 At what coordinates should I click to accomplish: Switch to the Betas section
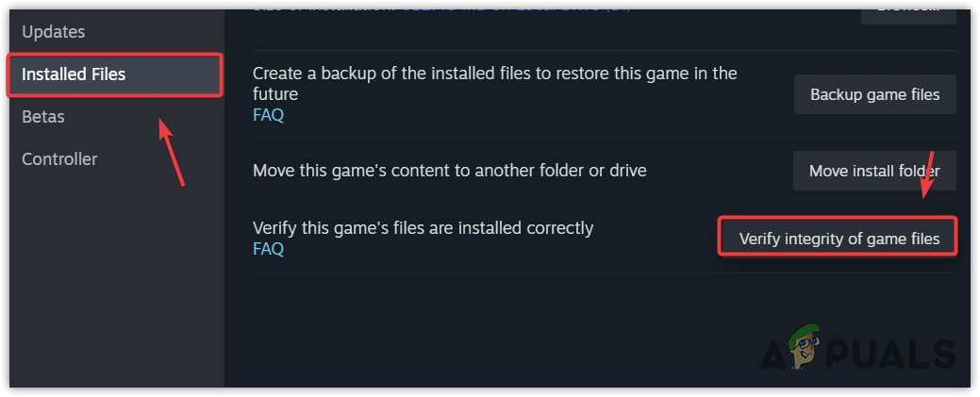point(43,117)
